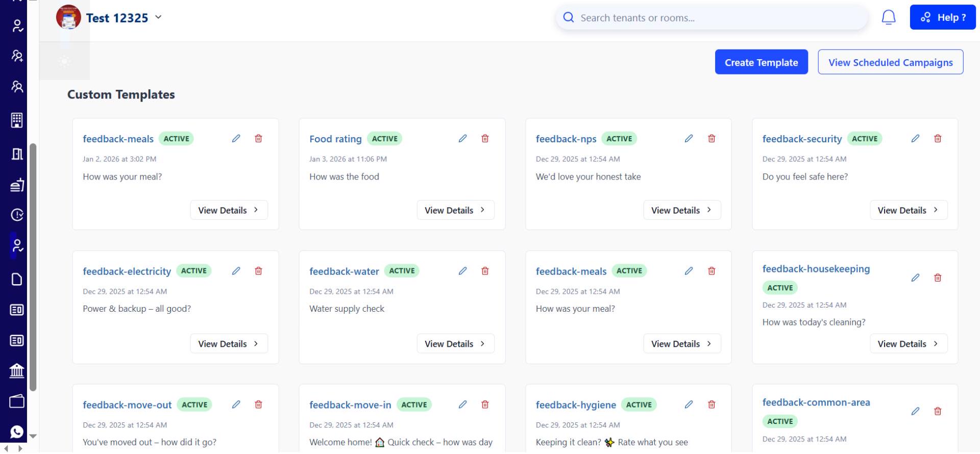Edit the Food rating template
The height and width of the screenshot is (454, 980).
[462, 139]
